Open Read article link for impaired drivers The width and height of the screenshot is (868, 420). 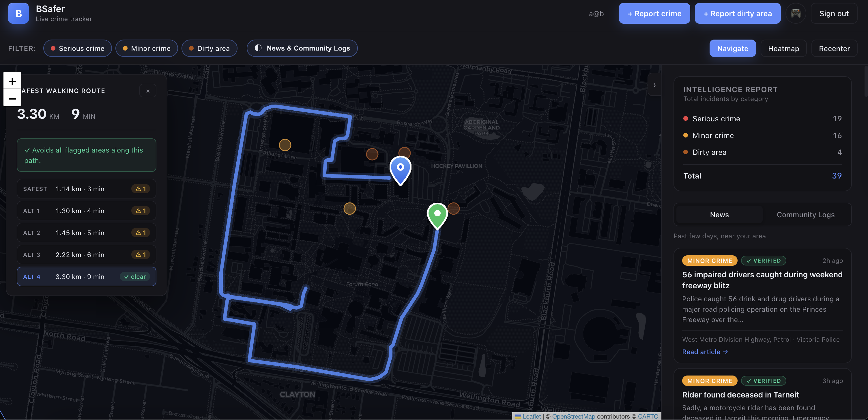[705, 352]
